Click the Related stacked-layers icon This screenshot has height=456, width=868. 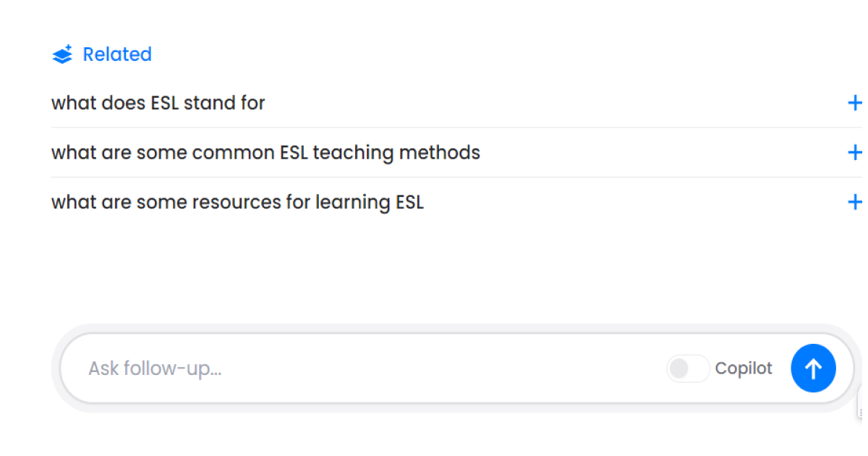point(62,54)
